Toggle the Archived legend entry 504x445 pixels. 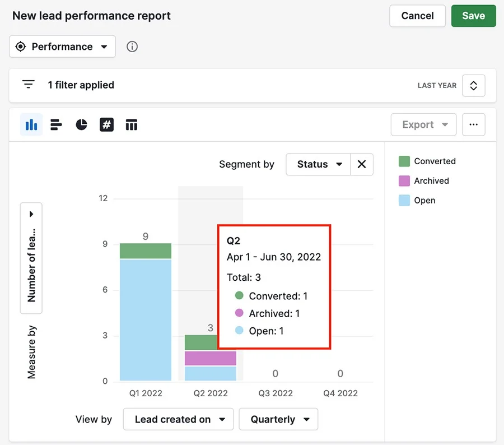point(424,181)
